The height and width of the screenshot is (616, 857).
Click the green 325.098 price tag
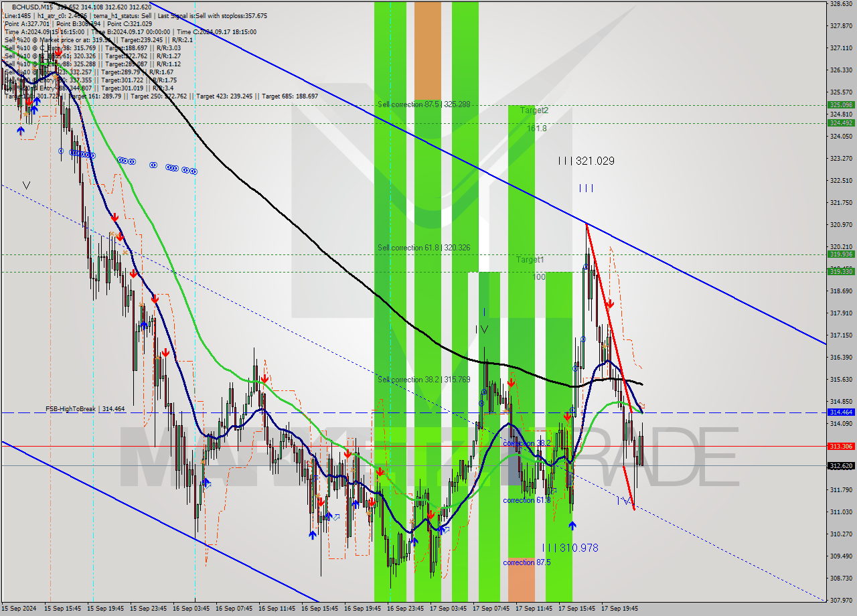pyautogui.click(x=841, y=105)
